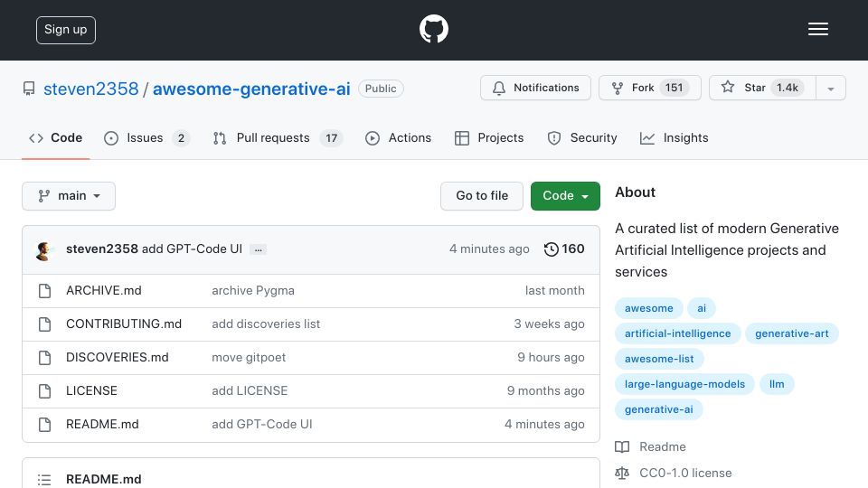Open README.md row 'add GPT-Code UI' commit

tap(262, 425)
